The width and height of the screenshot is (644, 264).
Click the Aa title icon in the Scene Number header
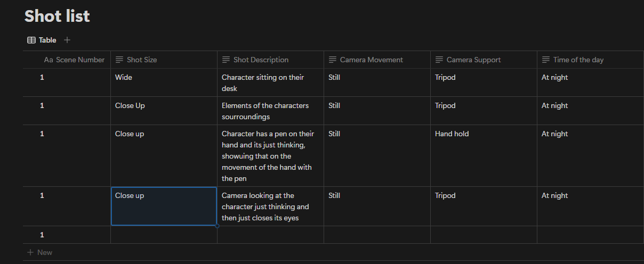49,60
